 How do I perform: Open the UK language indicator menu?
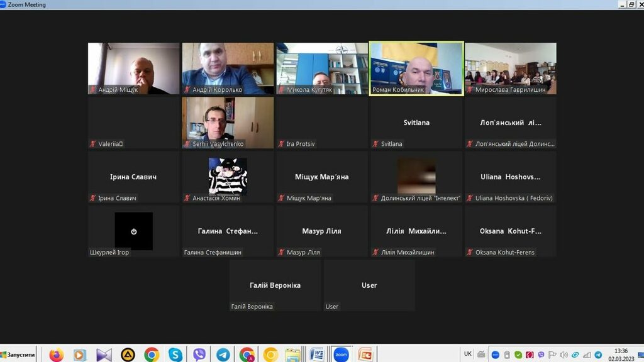point(468,354)
